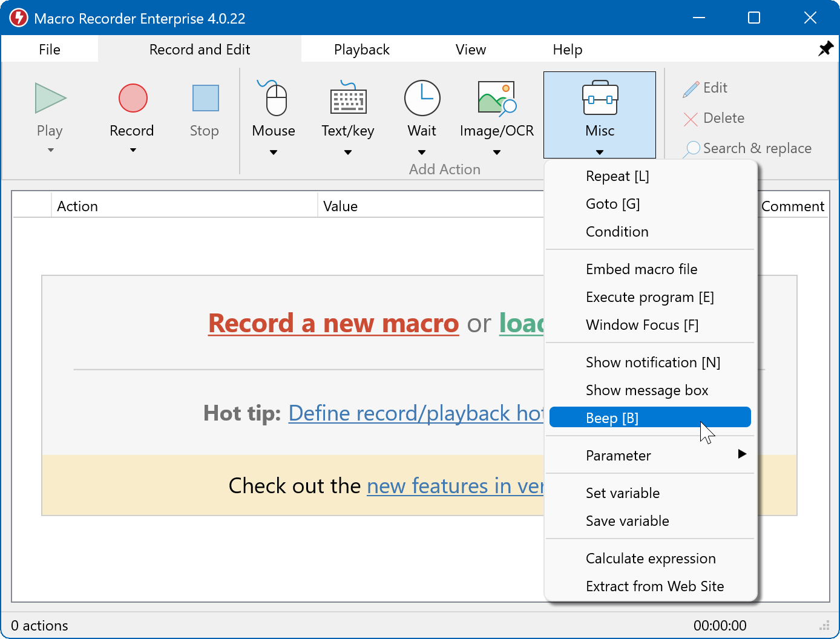The width and height of the screenshot is (840, 639).
Task: Expand the Record dropdown arrow
Action: pos(133,150)
